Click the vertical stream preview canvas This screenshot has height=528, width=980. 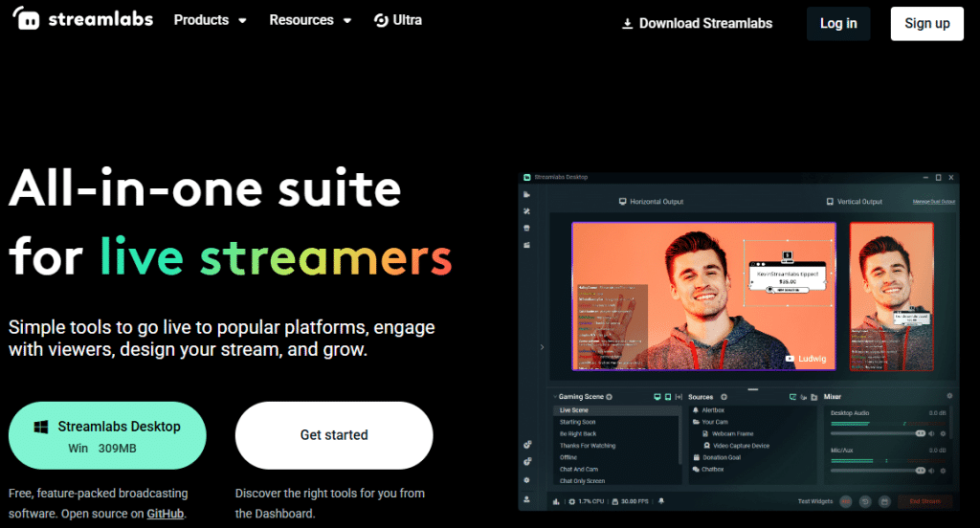pos(891,297)
